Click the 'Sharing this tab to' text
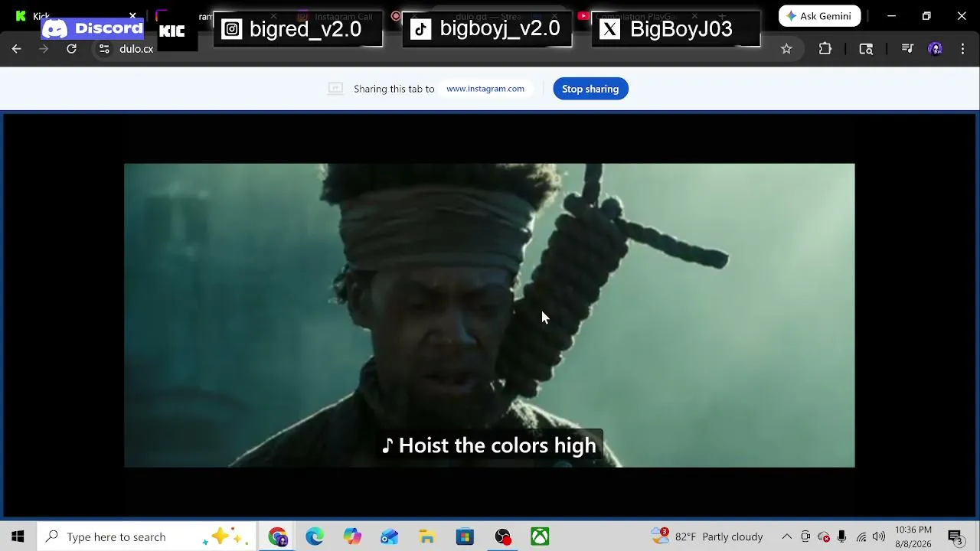Image resolution: width=980 pixels, height=551 pixels. click(x=394, y=89)
